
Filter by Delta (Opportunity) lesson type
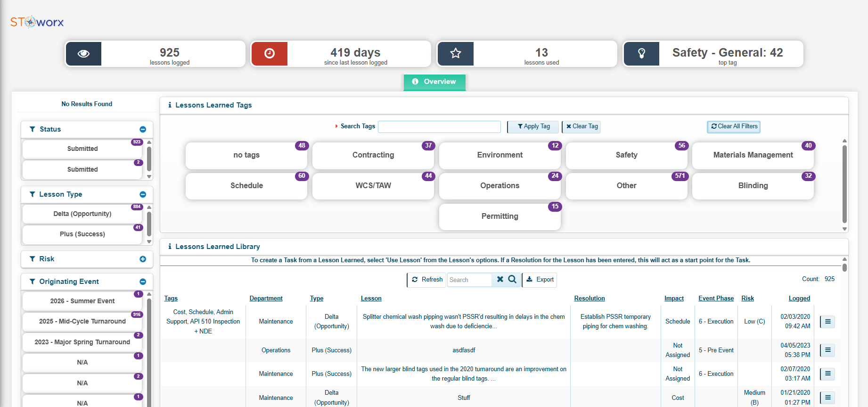pyautogui.click(x=82, y=214)
